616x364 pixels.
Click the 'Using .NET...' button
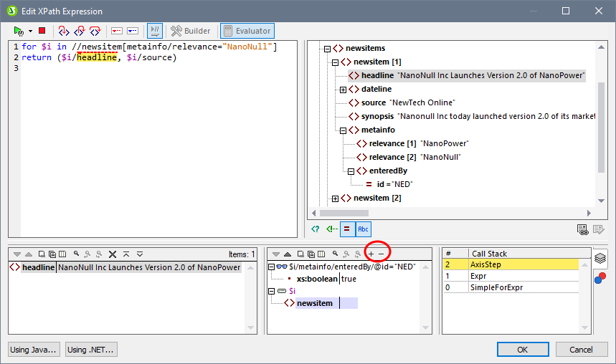(x=90, y=350)
